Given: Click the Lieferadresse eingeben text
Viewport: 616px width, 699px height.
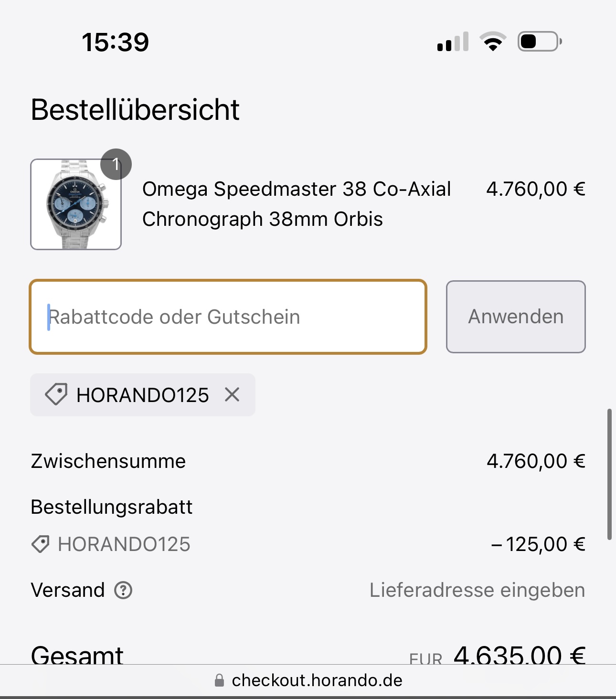Looking at the screenshot, I should point(477,590).
